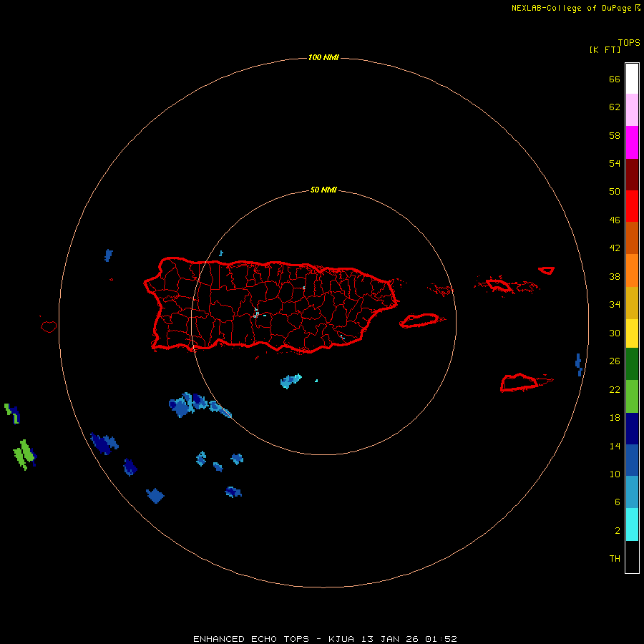Pick the gold legend swatch

(632, 303)
